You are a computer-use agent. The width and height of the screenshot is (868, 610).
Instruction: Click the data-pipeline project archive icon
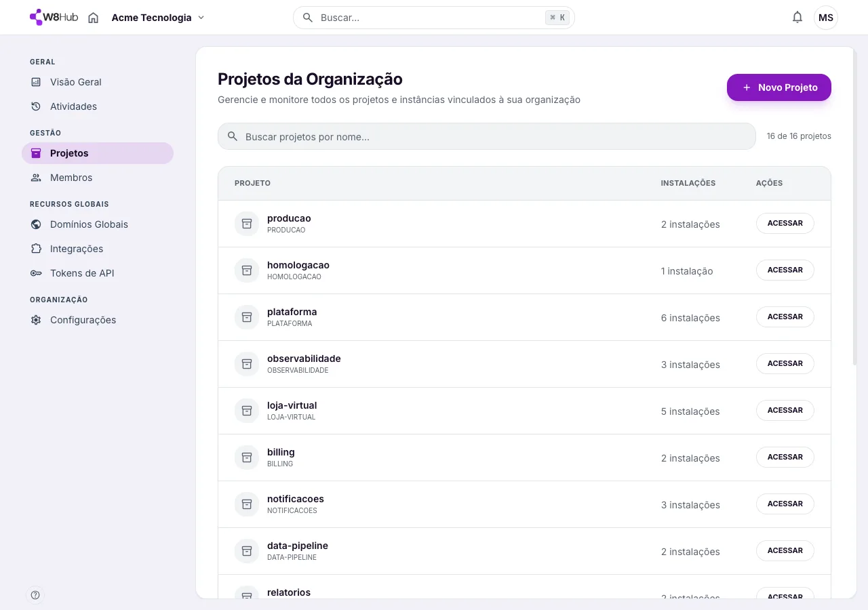pyautogui.click(x=247, y=551)
